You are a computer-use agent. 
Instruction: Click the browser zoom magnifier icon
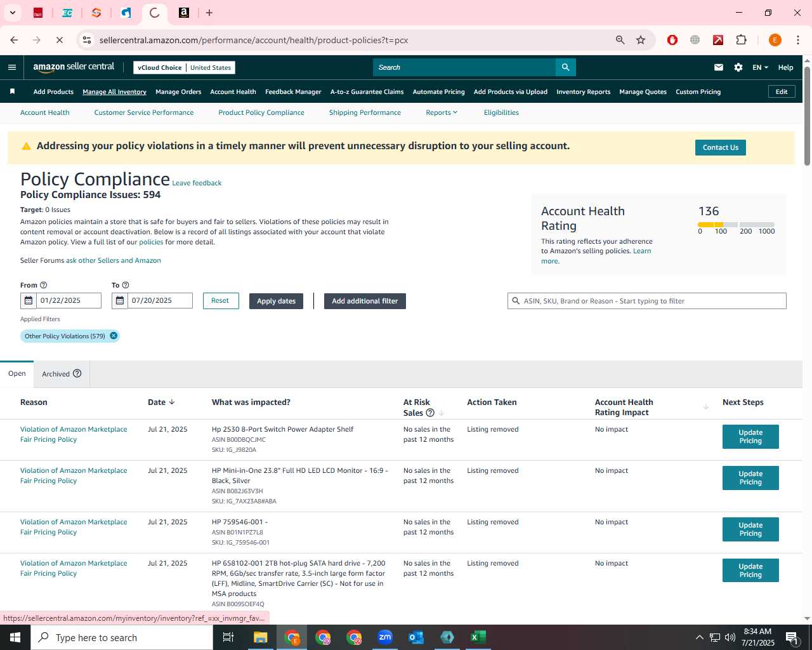pos(620,40)
